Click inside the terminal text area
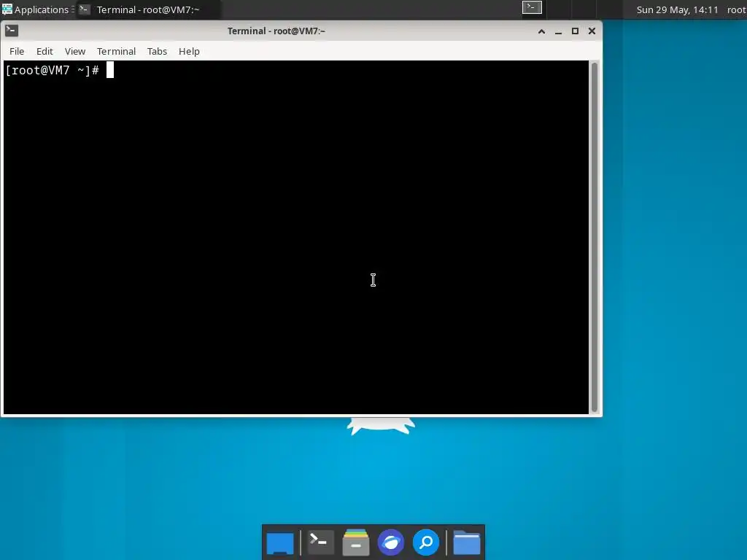Screen dimensions: 747x560 click(x=296, y=237)
